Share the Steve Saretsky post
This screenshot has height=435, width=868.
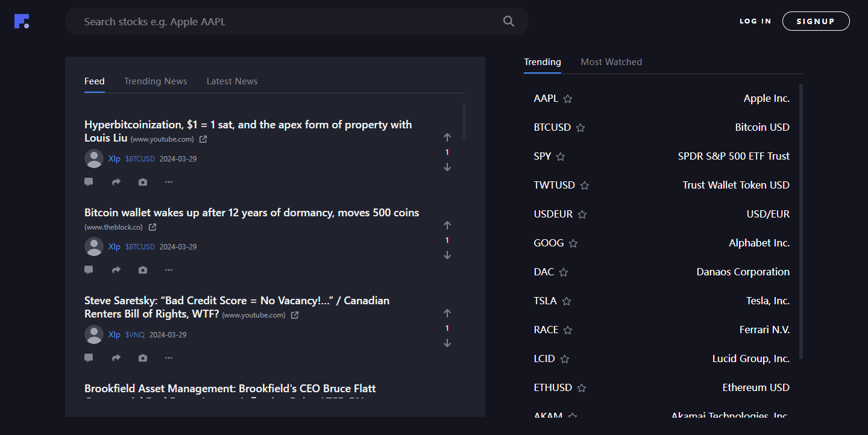click(116, 358)
